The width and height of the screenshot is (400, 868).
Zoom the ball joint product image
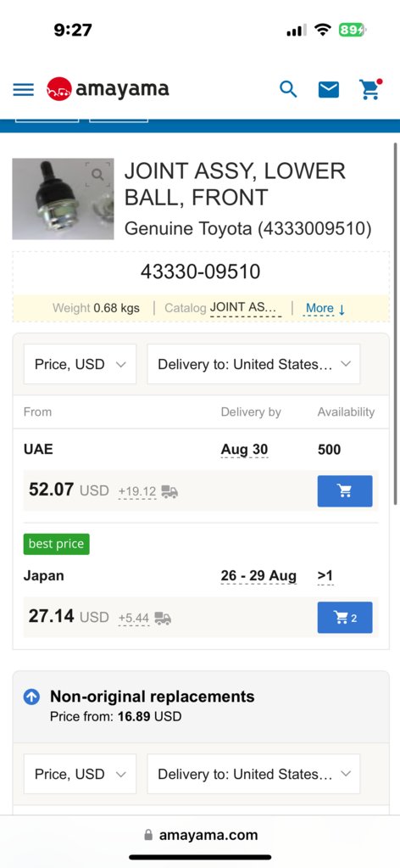tap(63, 199)
